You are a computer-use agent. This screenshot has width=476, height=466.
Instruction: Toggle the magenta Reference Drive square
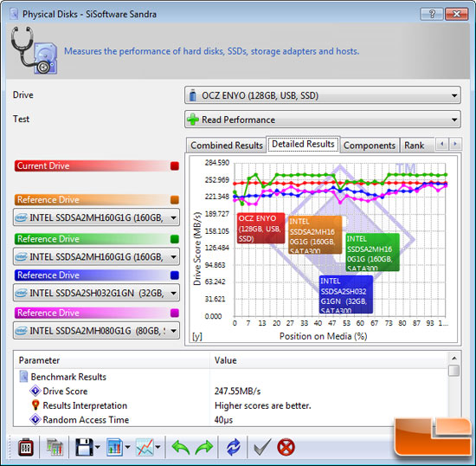click(x=175, y=313)
